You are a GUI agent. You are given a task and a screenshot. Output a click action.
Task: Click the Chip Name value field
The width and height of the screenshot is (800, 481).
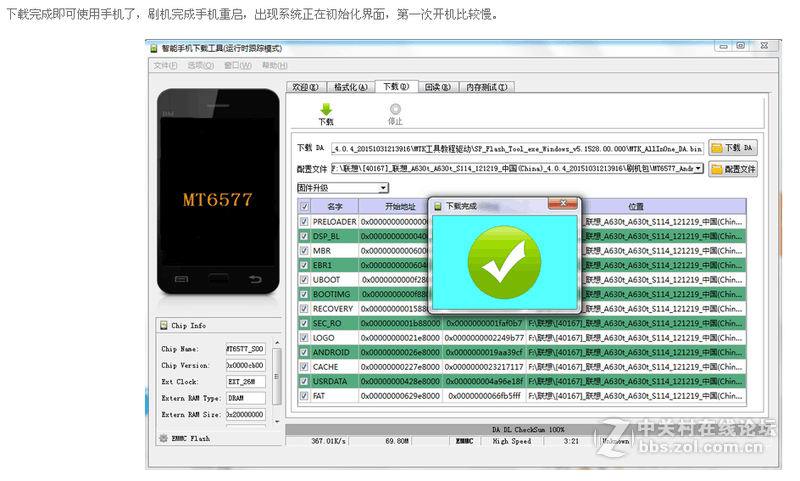tap(245, 349)
